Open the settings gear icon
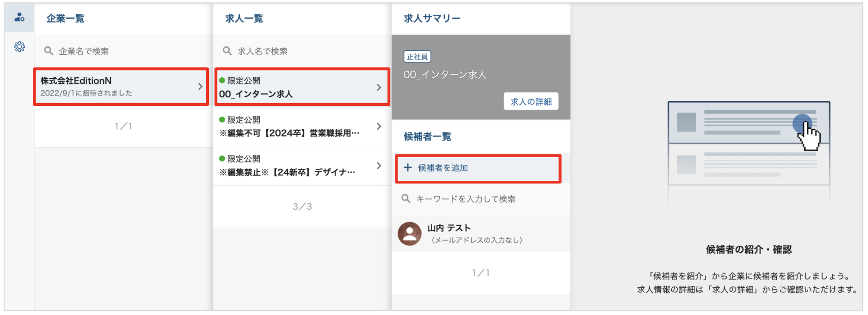The height and width of the screenshot is (315, 868). (x=19, y=47)
